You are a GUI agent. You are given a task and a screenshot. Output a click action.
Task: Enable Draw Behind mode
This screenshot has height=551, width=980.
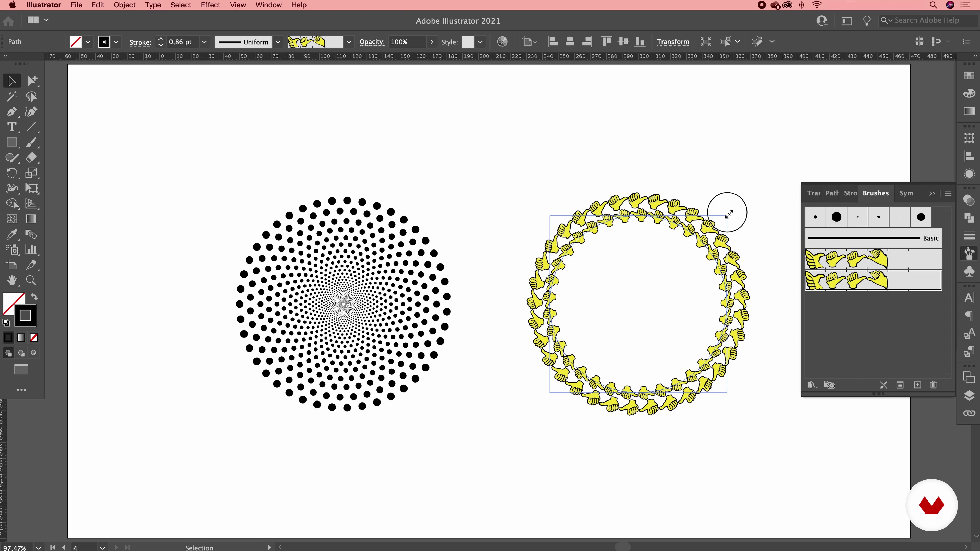coord(21,353)
